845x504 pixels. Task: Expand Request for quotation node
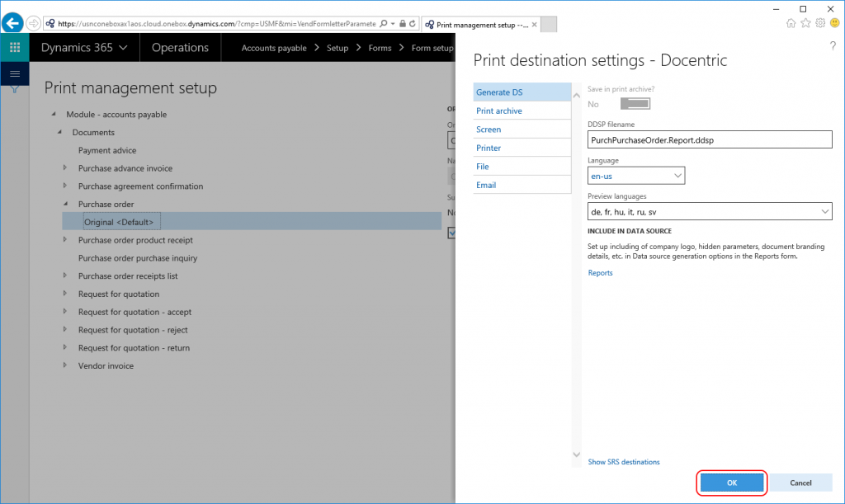click(65, 294)
